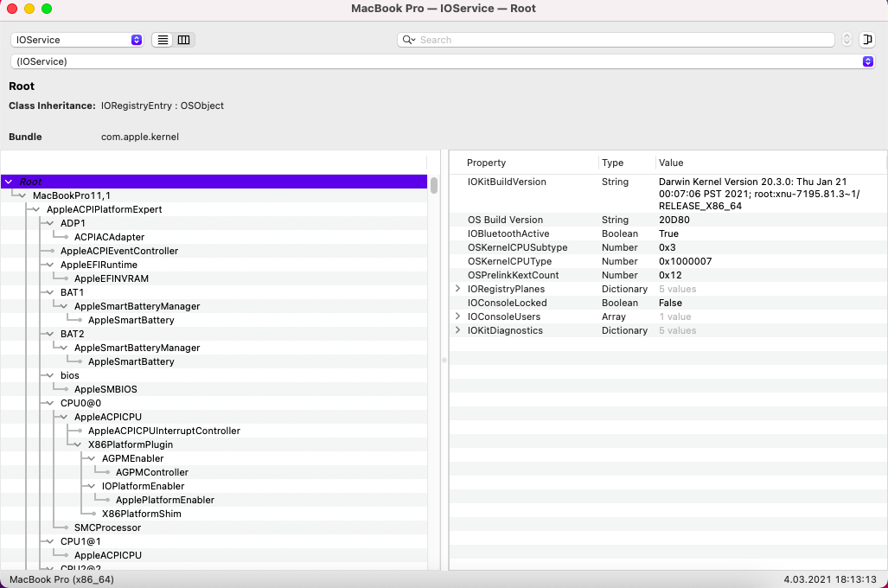Click inside the Search text field

click(x=623, y=40)
